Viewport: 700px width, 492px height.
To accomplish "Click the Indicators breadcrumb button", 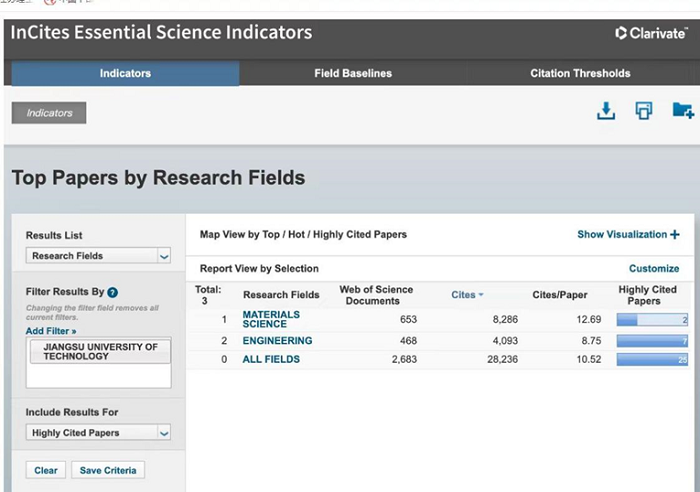I will pos(49,113).
